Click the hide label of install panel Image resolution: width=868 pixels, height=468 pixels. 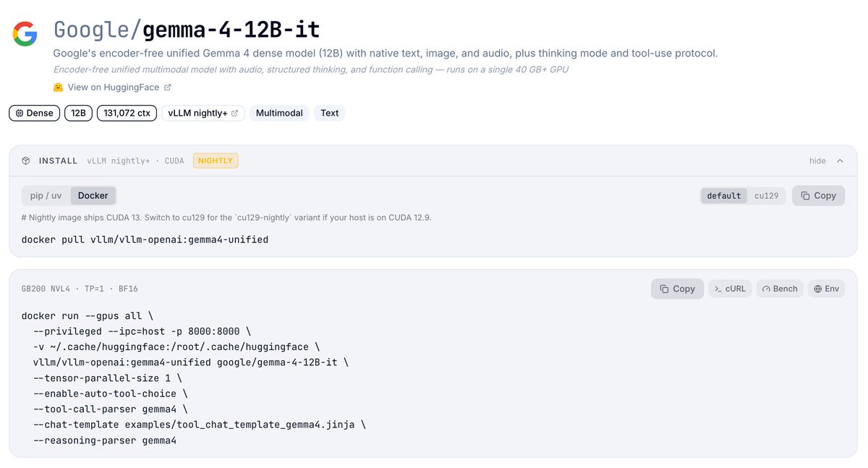817,161
